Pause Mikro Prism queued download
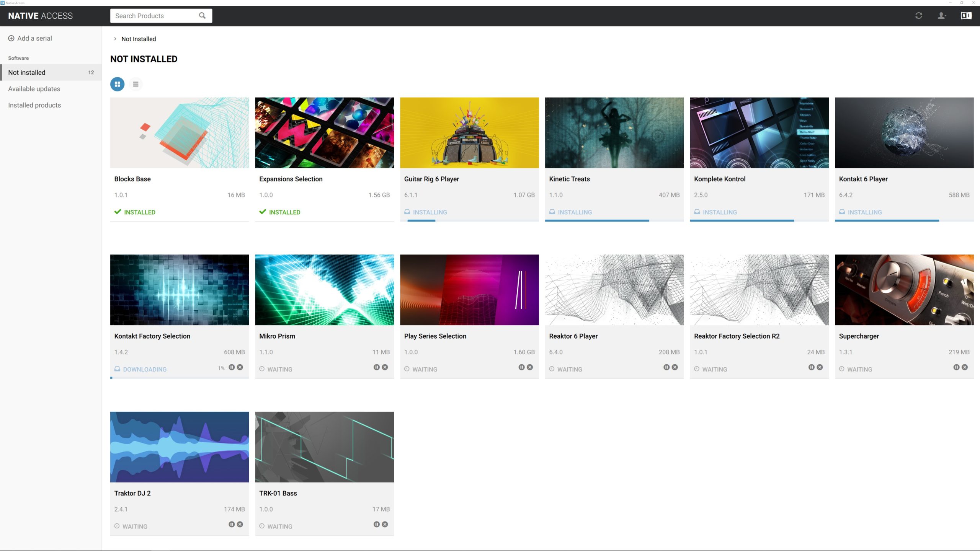Viewport: 980px width, 551px height. [377, 367]
